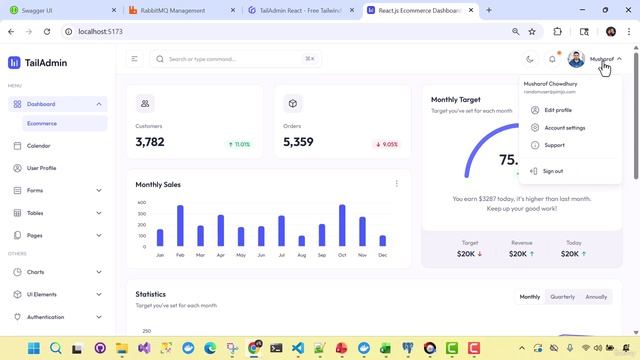Click the Account settings gear icon
Image resolution: width=640 pixels, height=360 pixels.
point(535,128)
